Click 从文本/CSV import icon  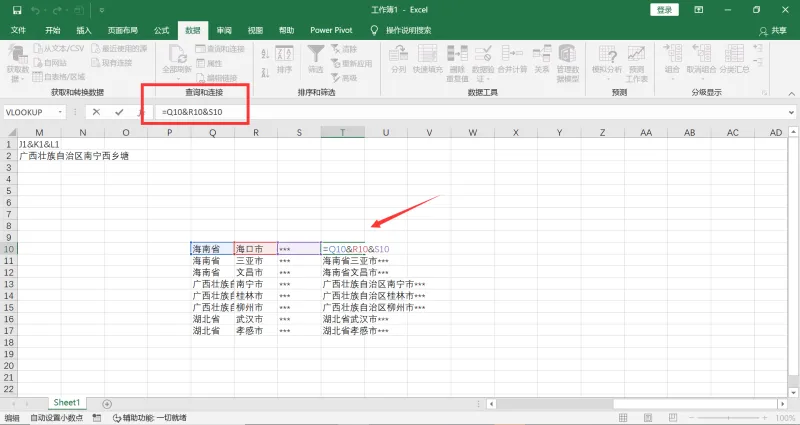coord(38,48)
